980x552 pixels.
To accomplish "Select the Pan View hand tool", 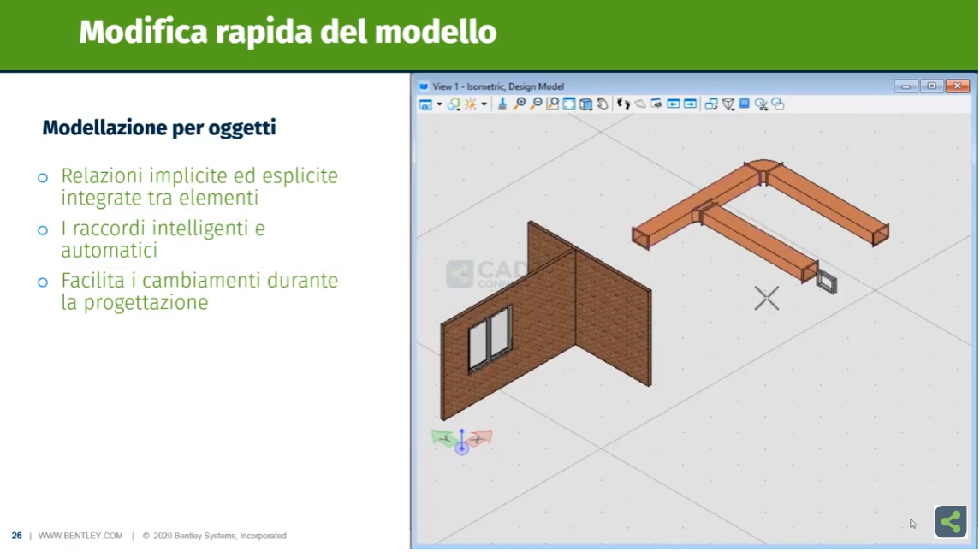I will (x=603, y=104).
